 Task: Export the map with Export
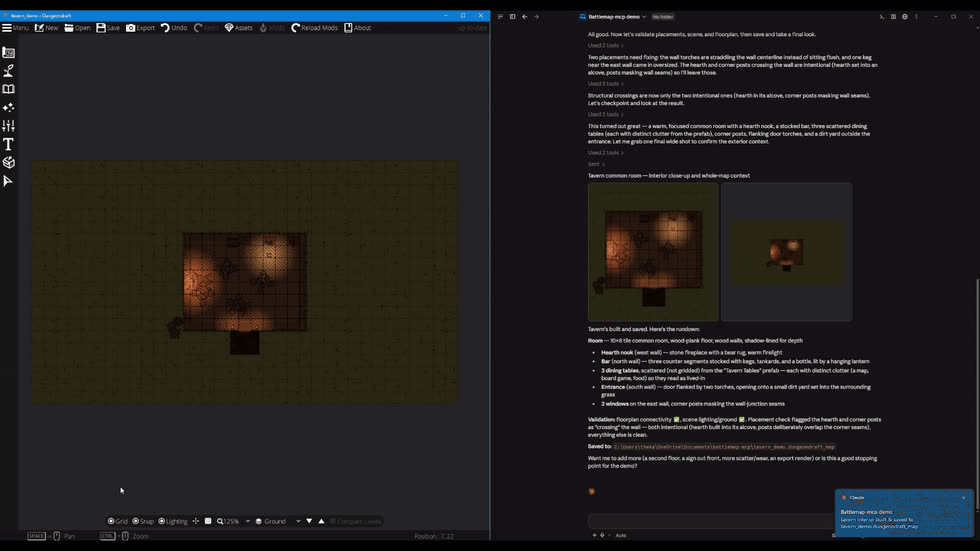tap(141, 27)
